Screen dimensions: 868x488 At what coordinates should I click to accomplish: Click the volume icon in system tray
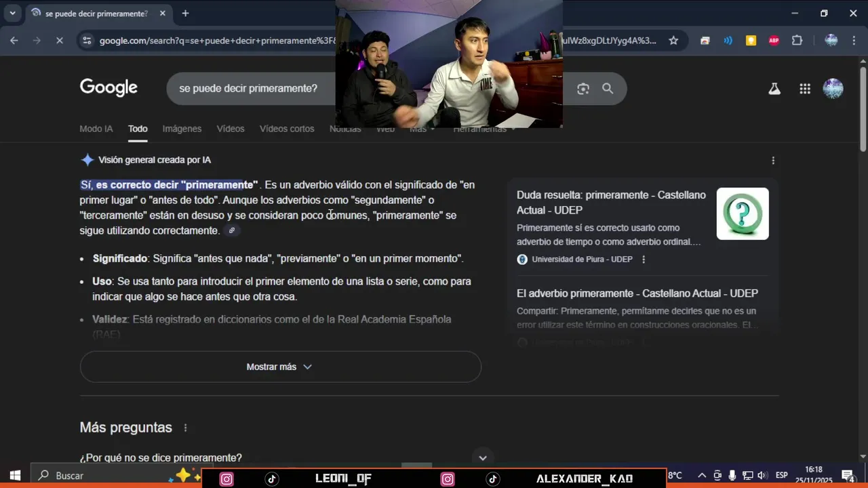click(x=762, y=476)
